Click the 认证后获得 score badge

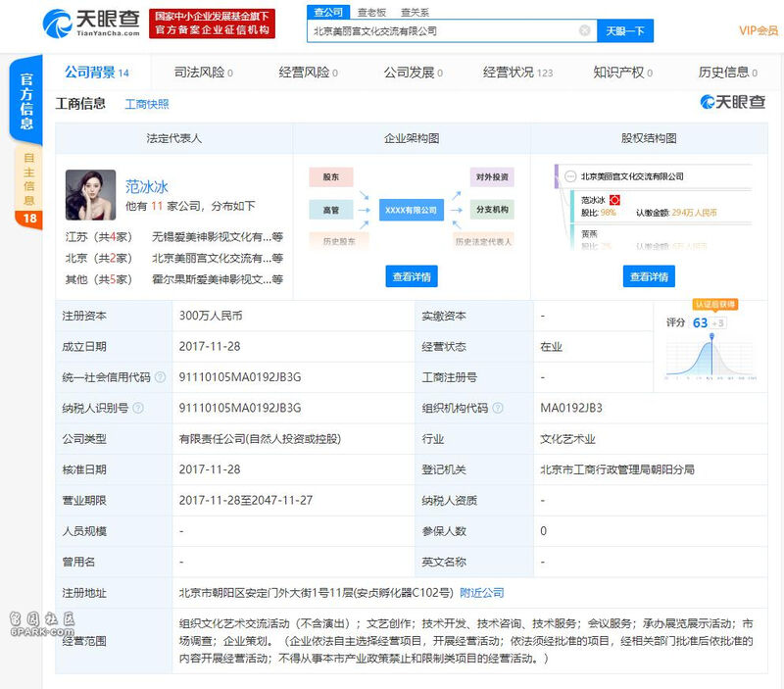tap(715, 305)
